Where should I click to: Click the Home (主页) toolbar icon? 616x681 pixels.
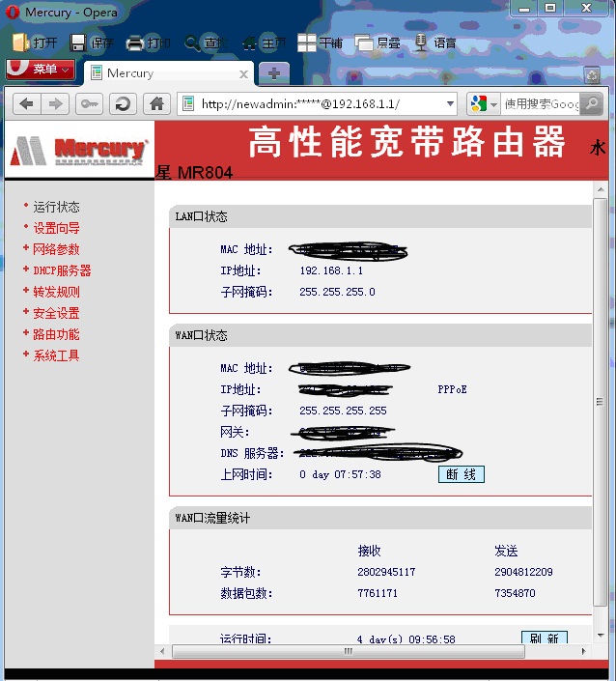[249, 43]
